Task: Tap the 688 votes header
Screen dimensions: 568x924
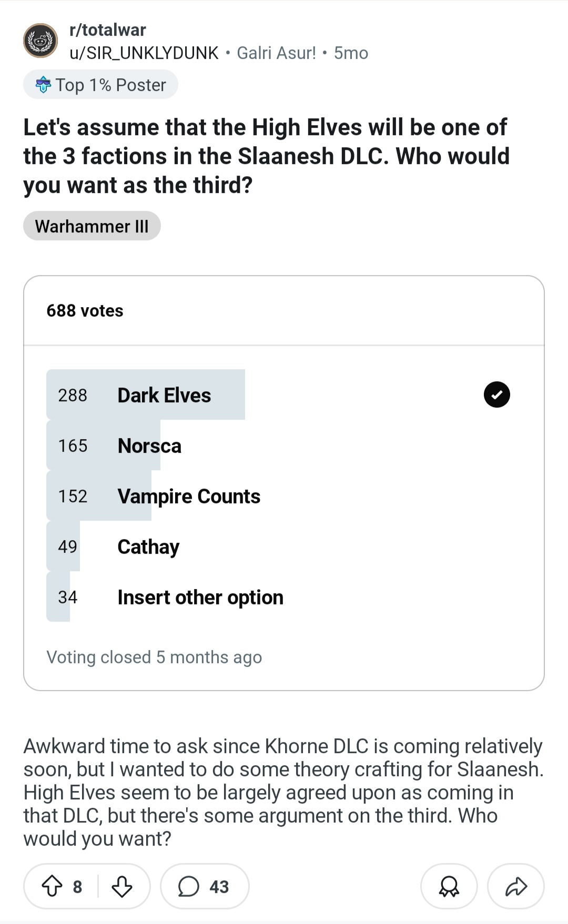Action: 85,311
